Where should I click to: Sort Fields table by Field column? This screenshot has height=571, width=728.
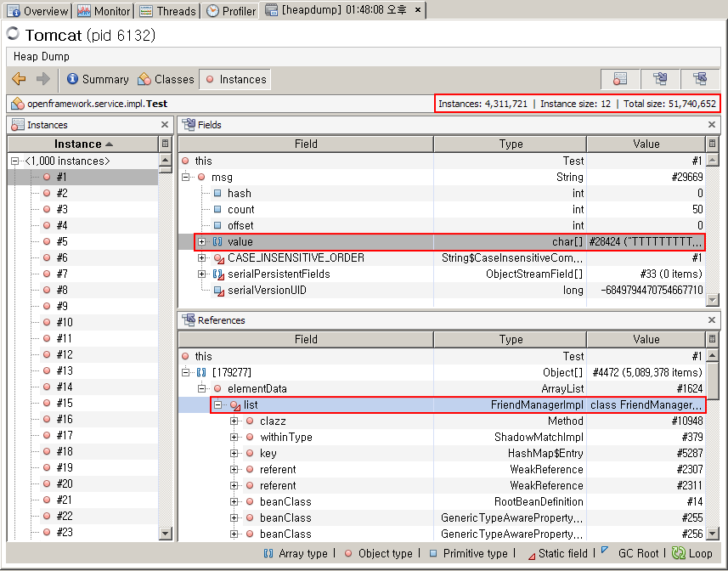click(x=306, y=144)
